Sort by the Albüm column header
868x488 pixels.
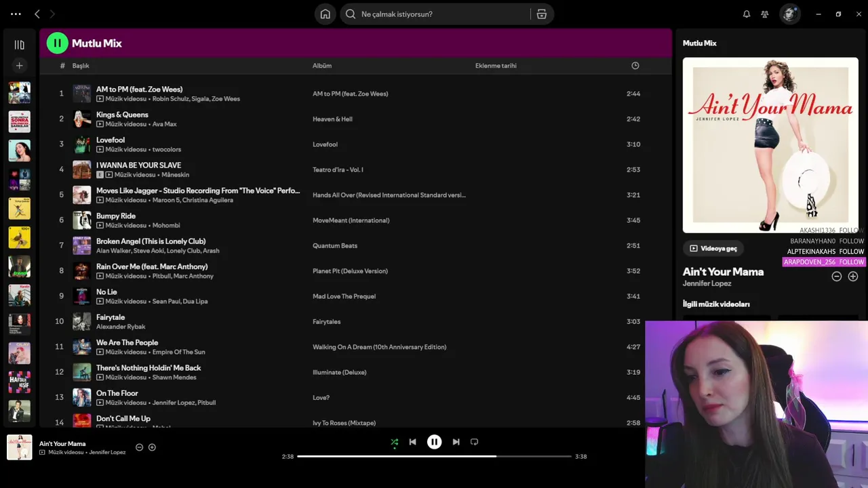click(322, 66)
